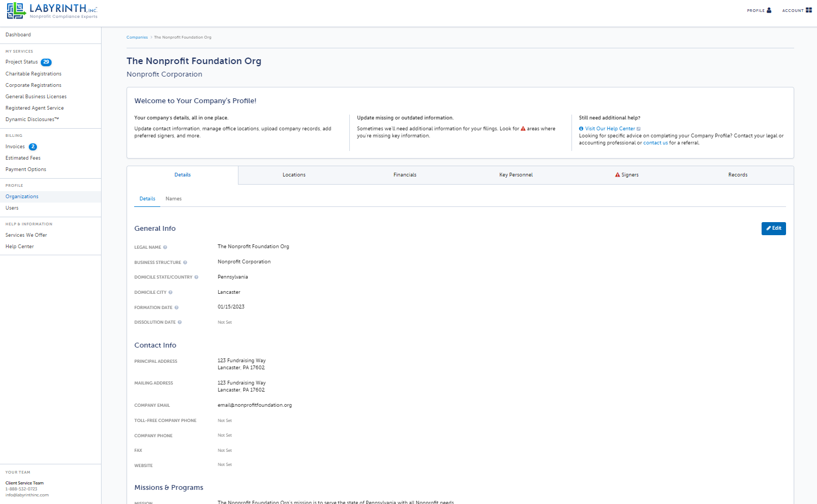Select the Details sub-tab
817x504 pixels.
pos(147,199)
